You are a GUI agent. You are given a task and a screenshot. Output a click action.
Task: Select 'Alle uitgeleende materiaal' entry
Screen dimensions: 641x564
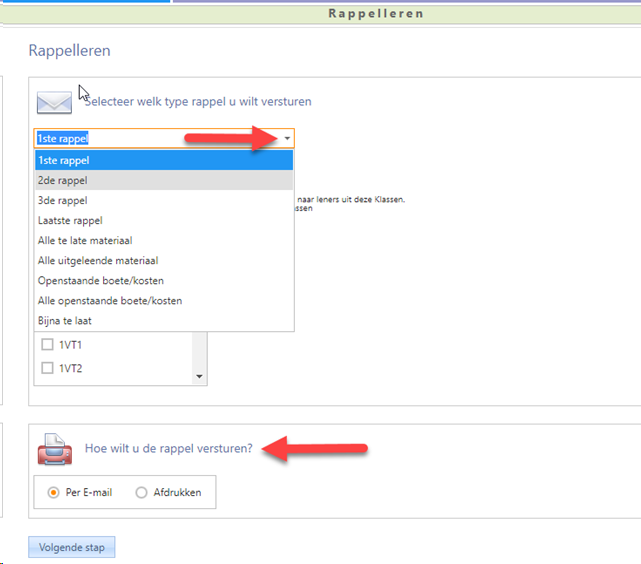coord(97,261)
